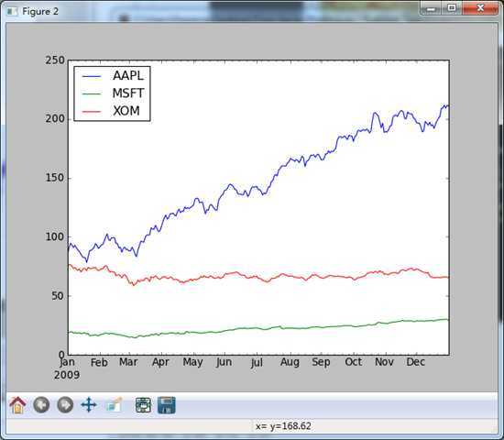
Task: Click the Figure 2 title text
Action: pos(40,12)
